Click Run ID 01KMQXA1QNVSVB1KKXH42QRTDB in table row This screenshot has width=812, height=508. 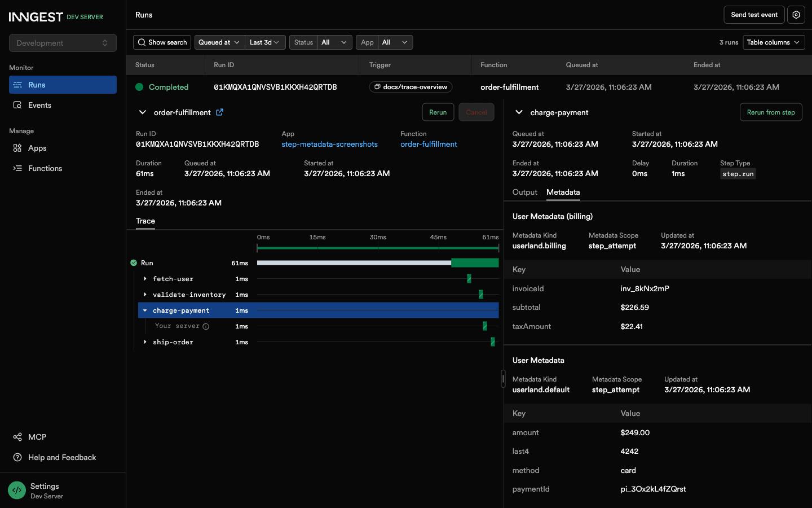coord(275,87)
